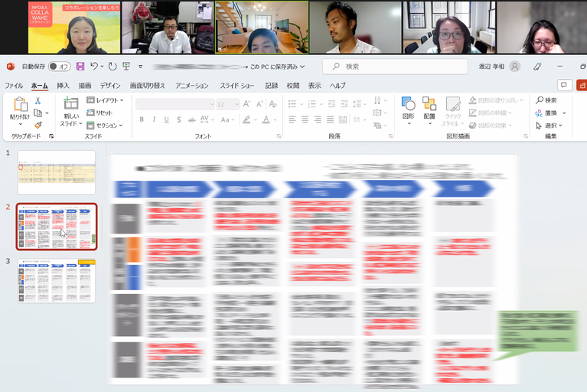Toggle Bold formatting button
Viewport: 587px width, 392px height.
pos(142,119)
